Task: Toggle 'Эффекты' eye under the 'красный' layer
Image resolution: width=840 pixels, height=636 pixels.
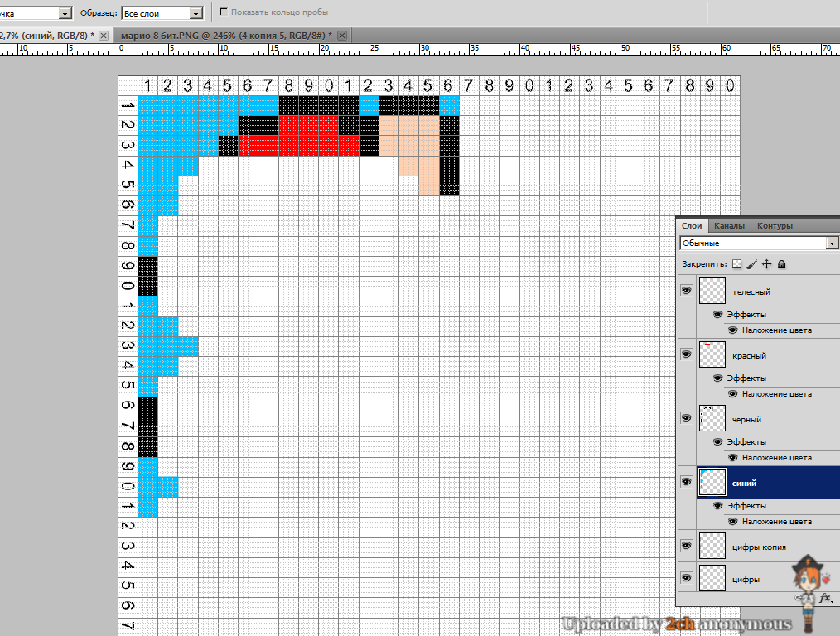Action: point(718,378)
